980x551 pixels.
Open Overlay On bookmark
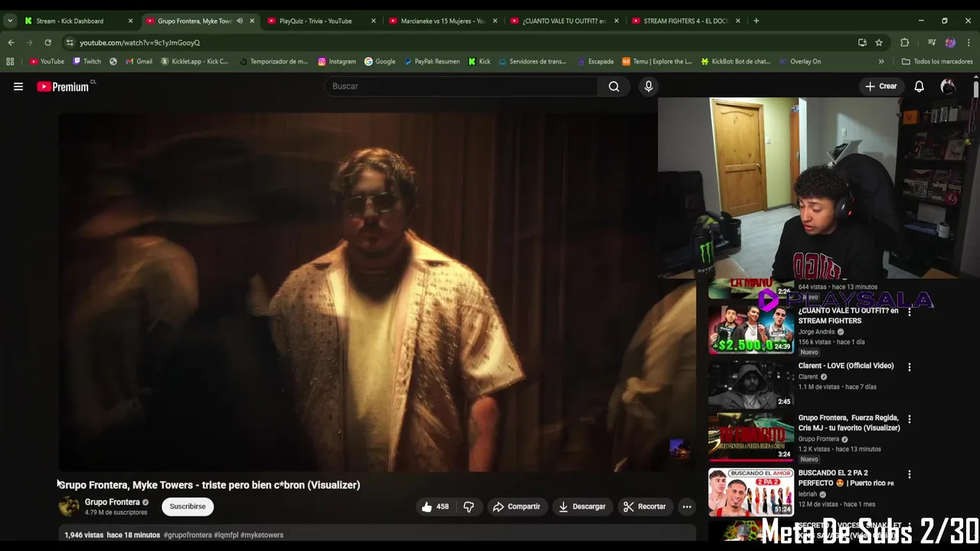[x=800, y=61]
